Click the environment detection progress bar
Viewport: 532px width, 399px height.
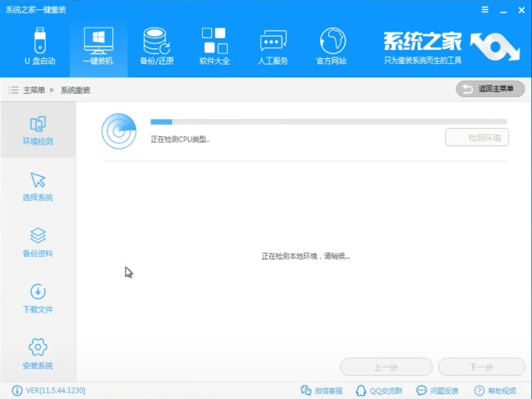click(328, 122)
